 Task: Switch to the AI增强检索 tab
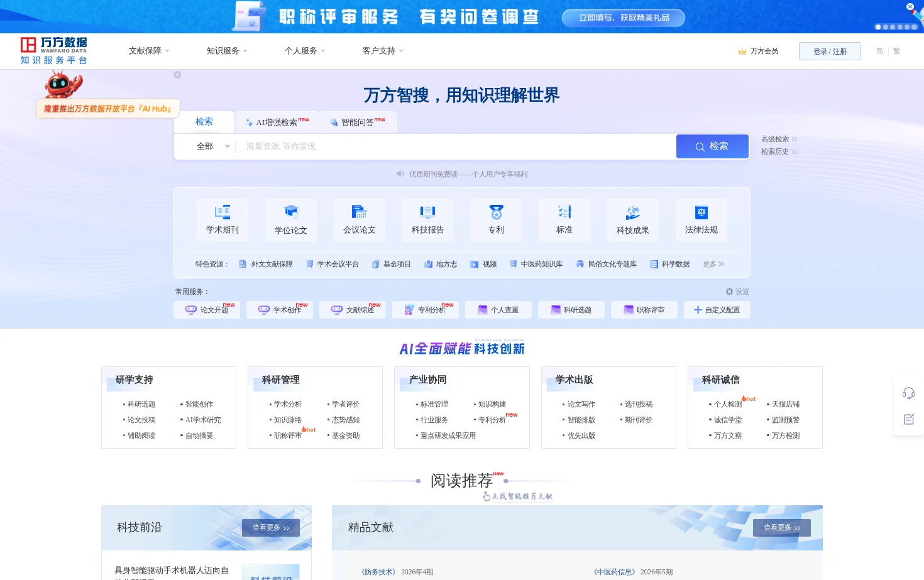(277, 122)
